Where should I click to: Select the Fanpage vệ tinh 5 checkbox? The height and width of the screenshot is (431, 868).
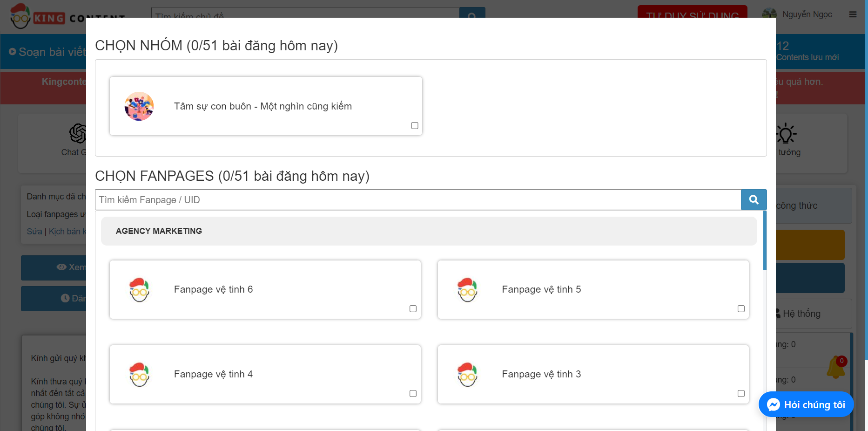(741, 309)
